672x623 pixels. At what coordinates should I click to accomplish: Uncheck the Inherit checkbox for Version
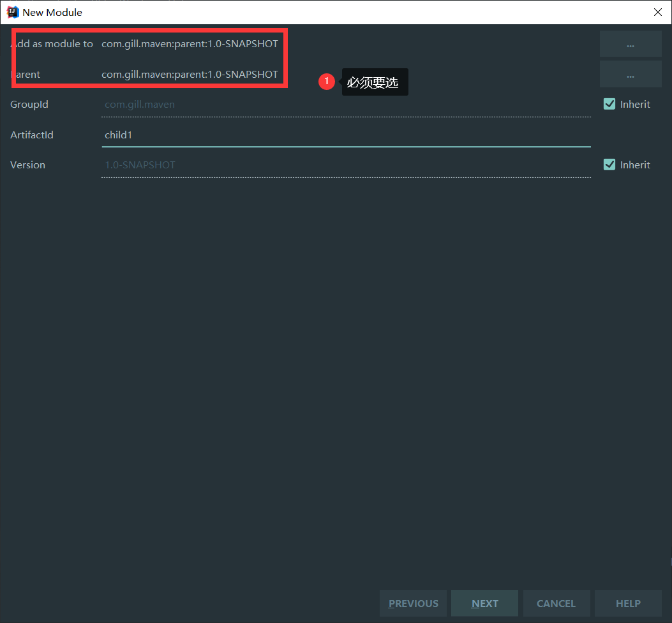609,165
